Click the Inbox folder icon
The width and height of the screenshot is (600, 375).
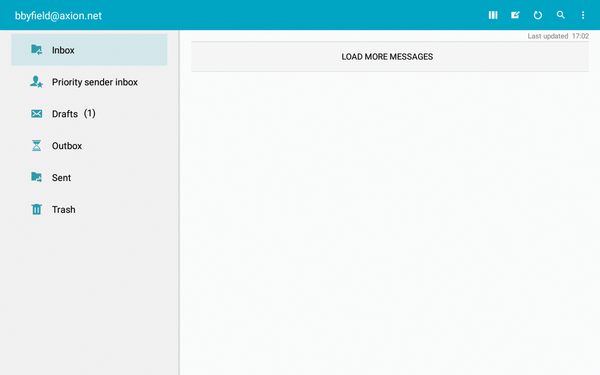[36, 50]
